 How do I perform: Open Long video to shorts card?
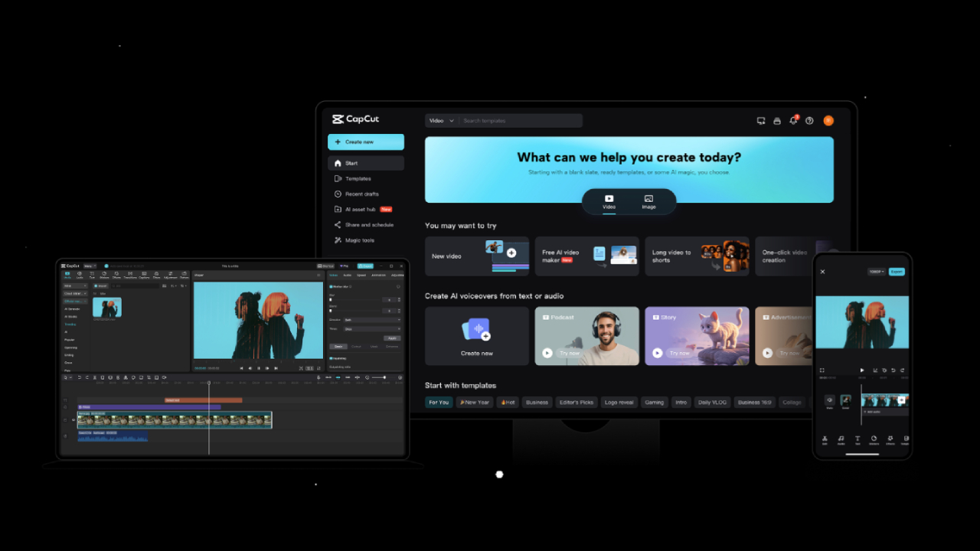pos(697,256)
